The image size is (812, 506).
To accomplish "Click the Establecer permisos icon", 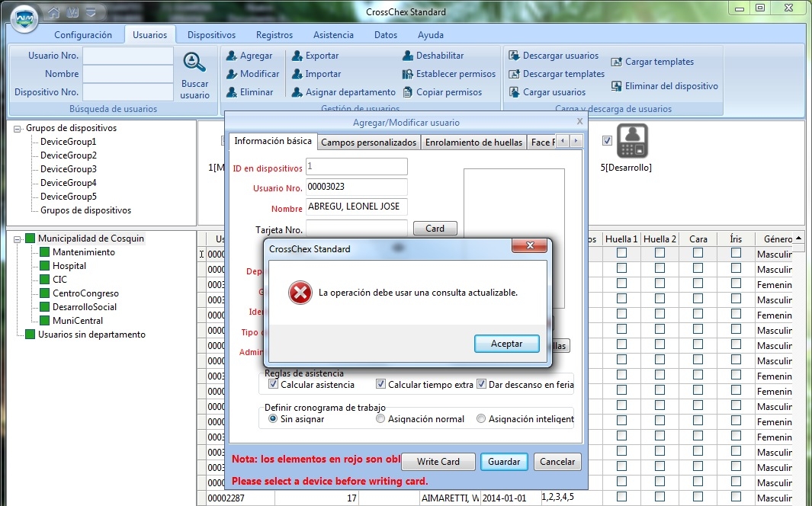I will click(x=408, y=74).
